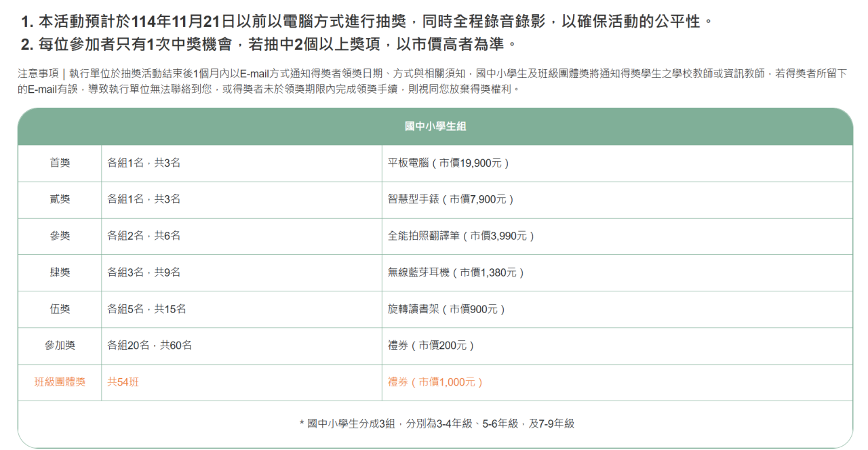Click the footnote about 國中小學生分成3組
The height and width of the screenshot is (450, 868).
pyautogui.click(x=437, y=424)
